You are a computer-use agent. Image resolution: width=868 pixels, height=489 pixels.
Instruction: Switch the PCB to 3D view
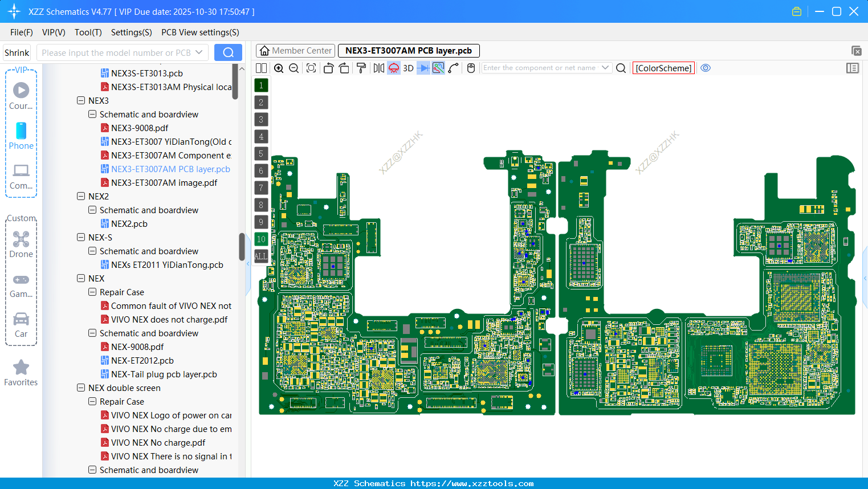coord(407,68)
